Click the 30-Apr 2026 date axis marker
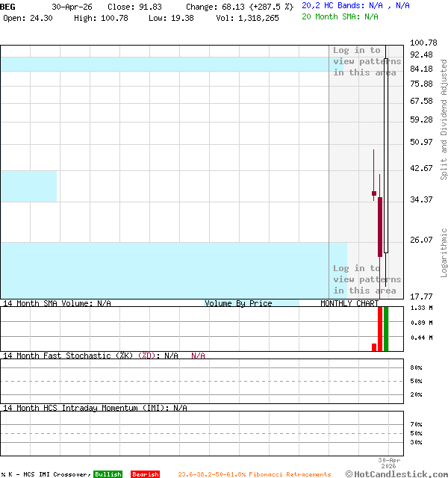The height and width of the screenshot is (478, 448). [x=389, y=463]
